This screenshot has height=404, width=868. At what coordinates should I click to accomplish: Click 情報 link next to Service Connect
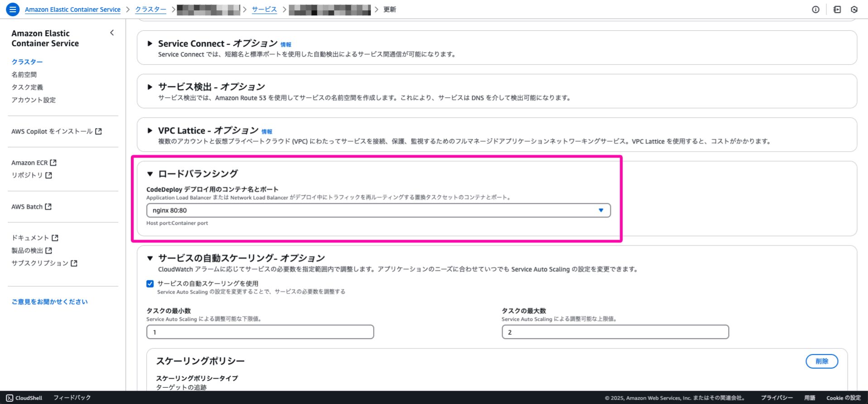pyautogui.click(x=286, y=45)
